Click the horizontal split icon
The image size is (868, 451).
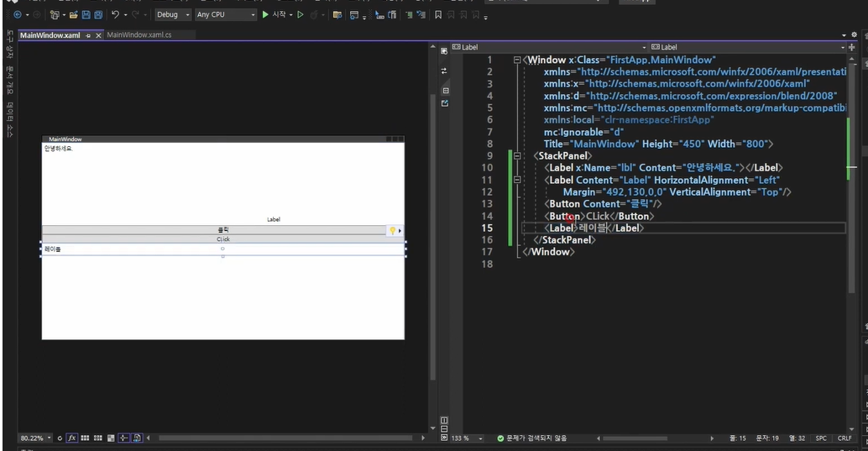[x=444, y=429]
